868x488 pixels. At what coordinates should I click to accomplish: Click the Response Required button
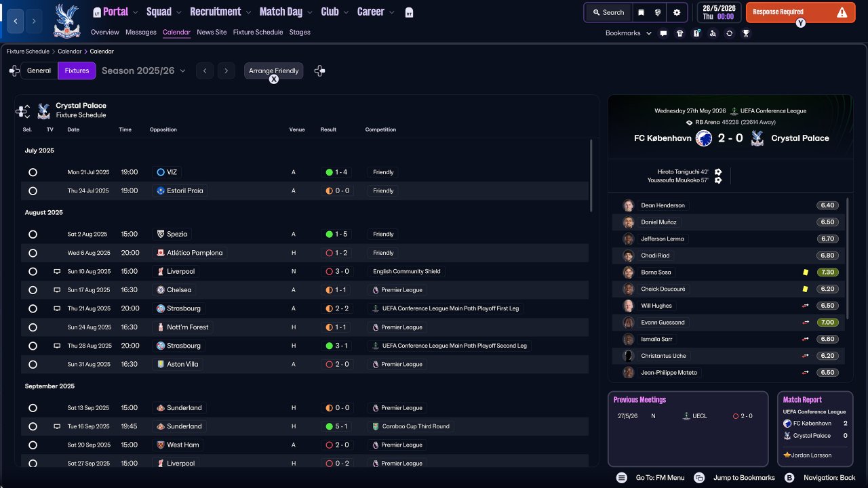[x=800, y=12]
